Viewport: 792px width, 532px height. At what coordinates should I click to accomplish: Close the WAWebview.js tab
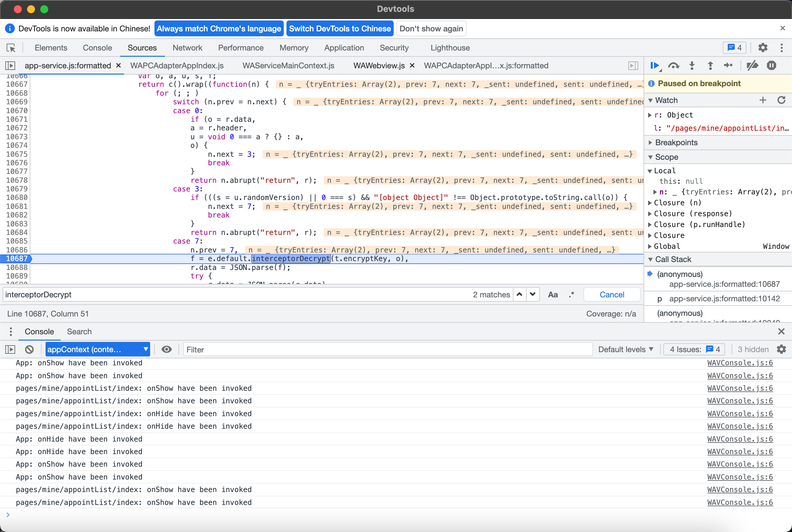coord(412,65)
